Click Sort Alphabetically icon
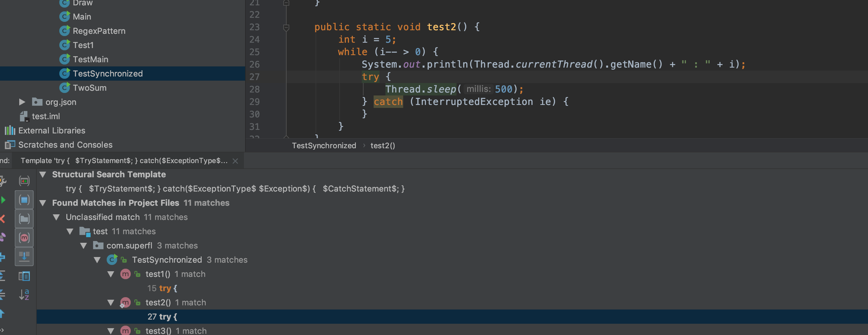Screen dimensions: 868x335 (x=24, y=294)
